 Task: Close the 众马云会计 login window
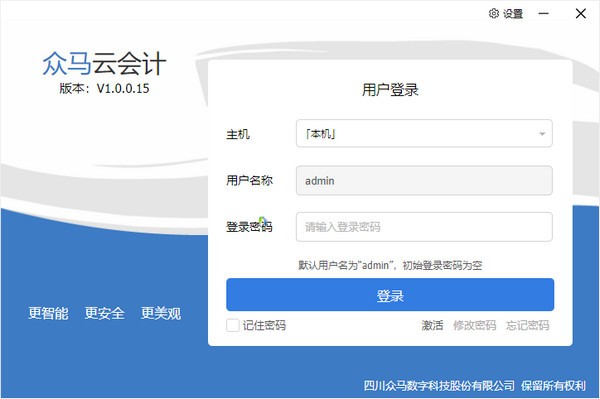(x=580, y=14)
